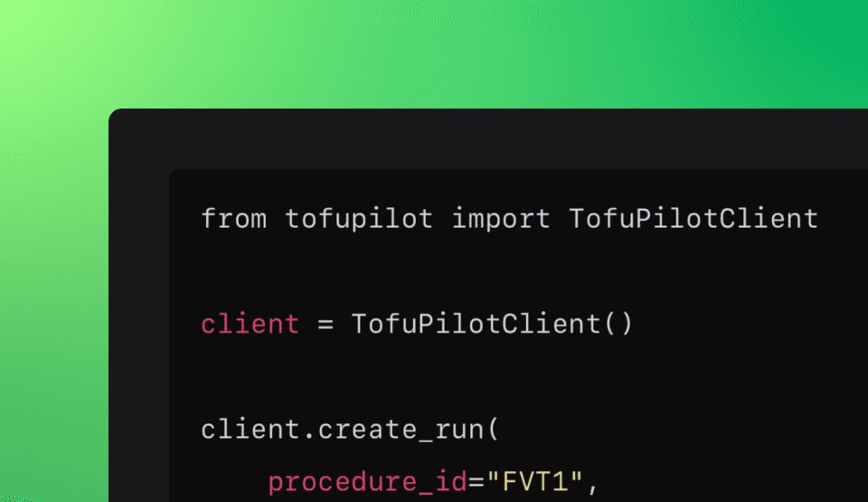Select the pink "client" variable name
Image resolution: width=868 pixels, height=502 pixels.
[250, 324]
